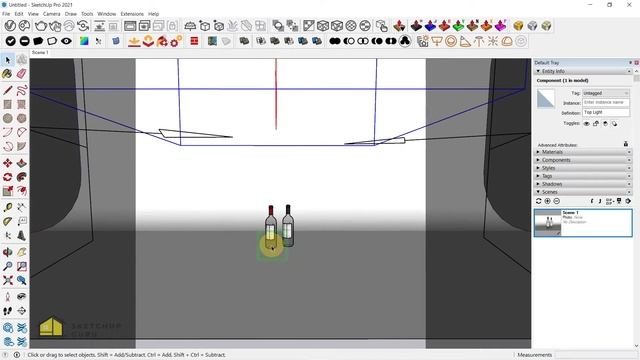Toggle the Cast Shadows icon in Entity Info
Image resolution: width=640 pixels, height=360 pixels.
click(614, 124)
